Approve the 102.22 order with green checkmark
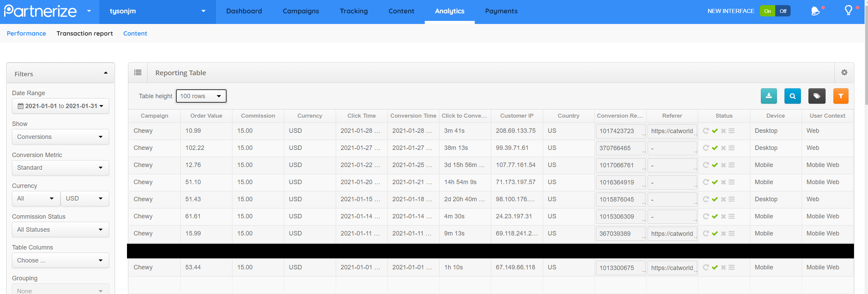Image resolution: width=868 pixels, height=294 pixels. pyautogui.click(x=715, y=148)
